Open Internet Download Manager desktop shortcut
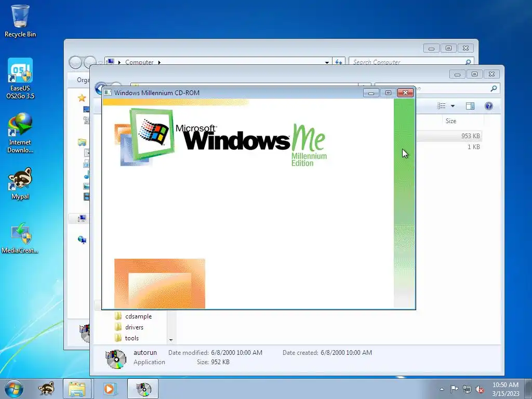 (20, 133)
